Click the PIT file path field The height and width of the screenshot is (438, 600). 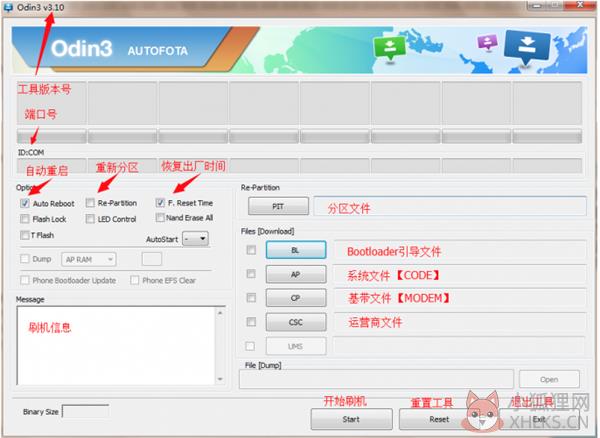[x=450, y=207]
